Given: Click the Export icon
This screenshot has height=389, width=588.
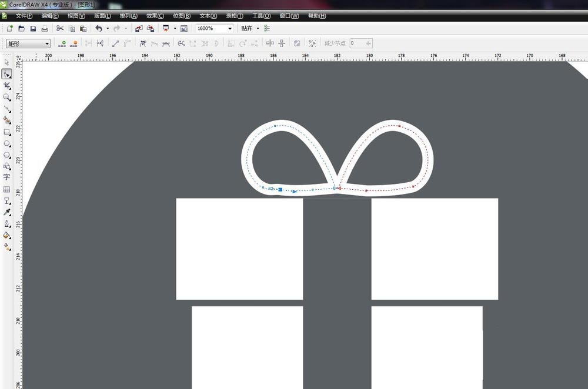Looking at the screenshot, I should (151, 28).
